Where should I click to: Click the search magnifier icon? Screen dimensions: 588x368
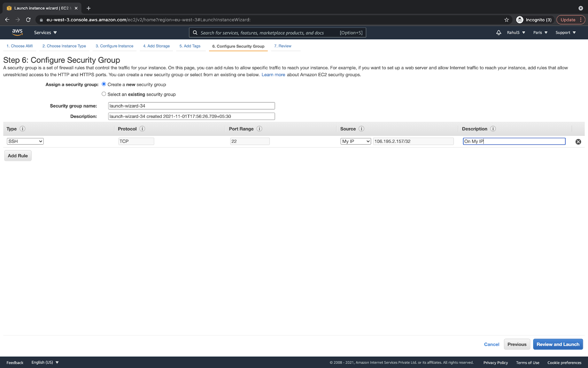coord(195,33)
